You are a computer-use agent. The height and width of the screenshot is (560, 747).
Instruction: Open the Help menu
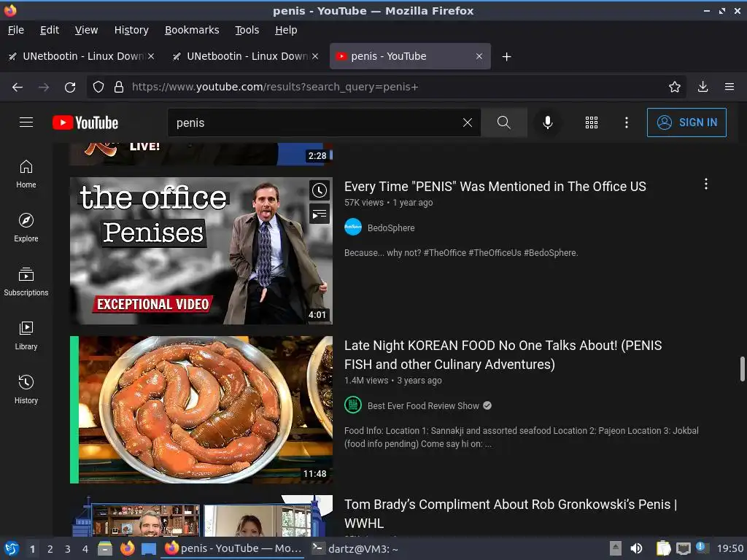pyautogui.click(x=286, y=30)
